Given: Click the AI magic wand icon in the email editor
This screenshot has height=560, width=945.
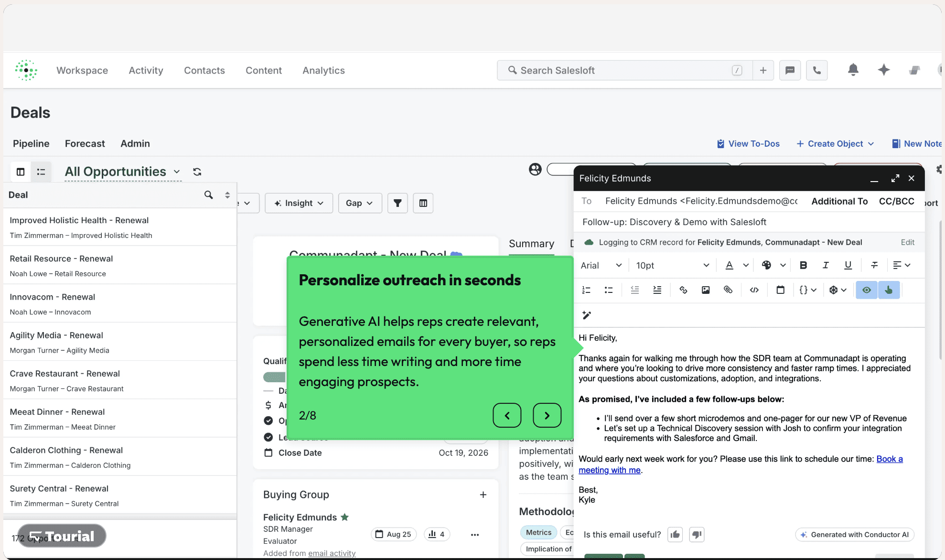Looking at the screenshot, I should 587,315.
